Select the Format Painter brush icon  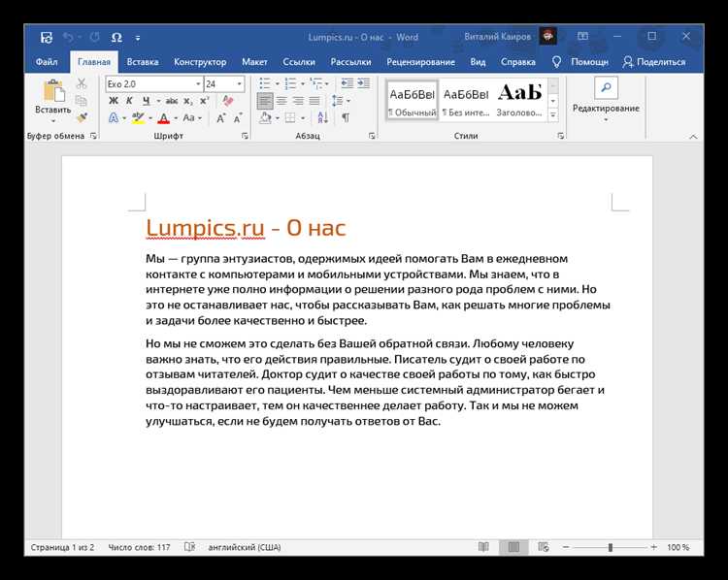(83, 117)
